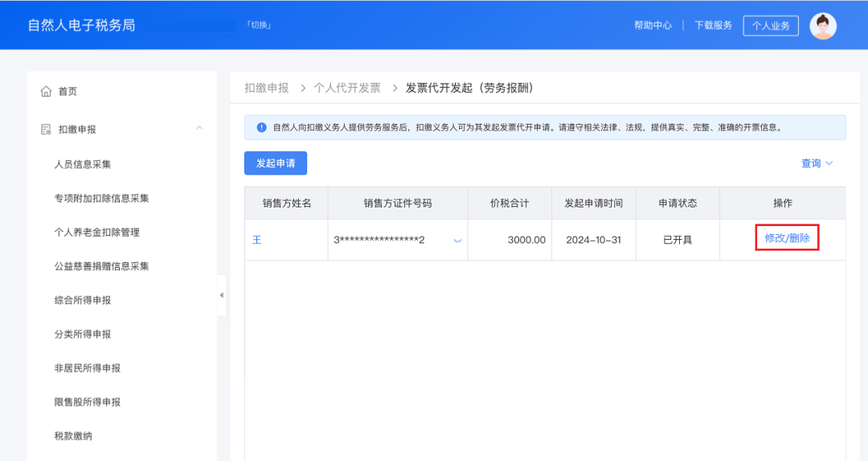This screenshot has width=868, height=461.
Task: Open 帮助中心 in the header
Action: [653, 26]
